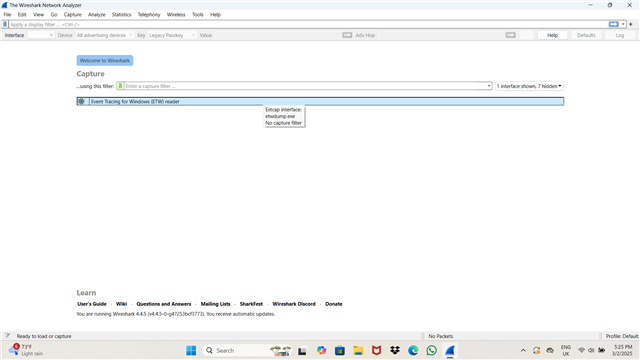Open the SharkFest link
This screenshot has height=360, width=640.
(x=251, y=304)
